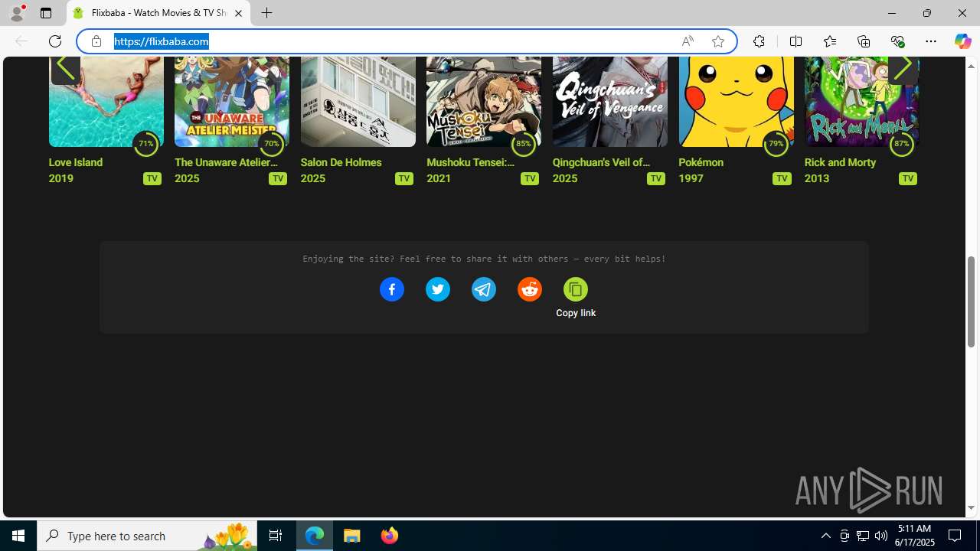Select the Flixbaba tab
This screenshot has height=551, width=980.
[159, 13]
